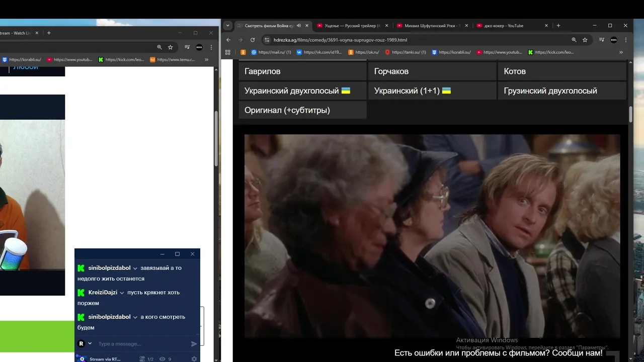Click the right browser page scrollbar thumb
The image size is (644, 362).
[x=630, y=114]
